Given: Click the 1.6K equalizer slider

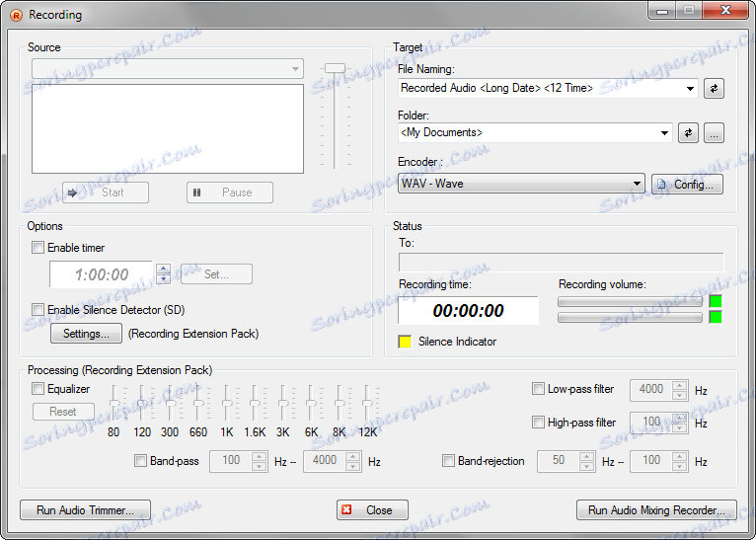Looking at the screenshot, I should pos(255,404).
